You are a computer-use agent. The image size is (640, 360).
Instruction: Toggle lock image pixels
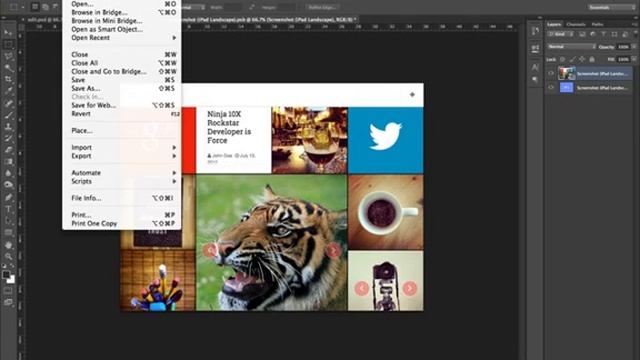pos(572,59)
